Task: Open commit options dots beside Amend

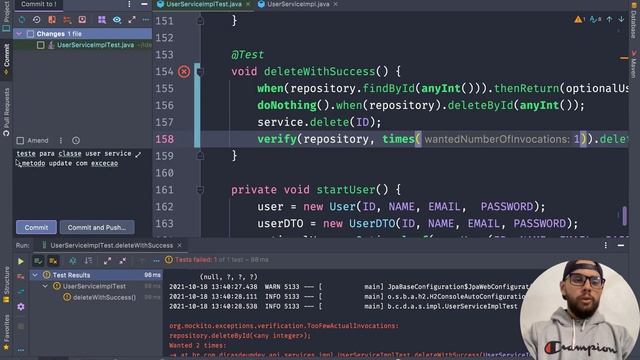Action: tap(61, 140)
